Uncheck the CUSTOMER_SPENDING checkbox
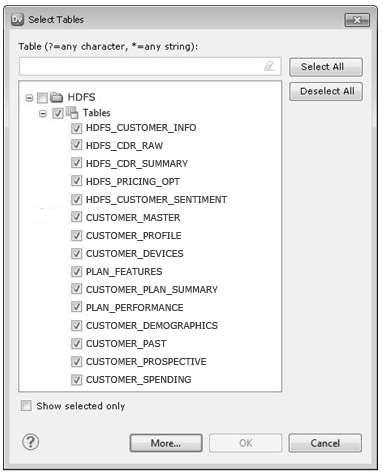 pyautogui.click(x=76, y=379)
